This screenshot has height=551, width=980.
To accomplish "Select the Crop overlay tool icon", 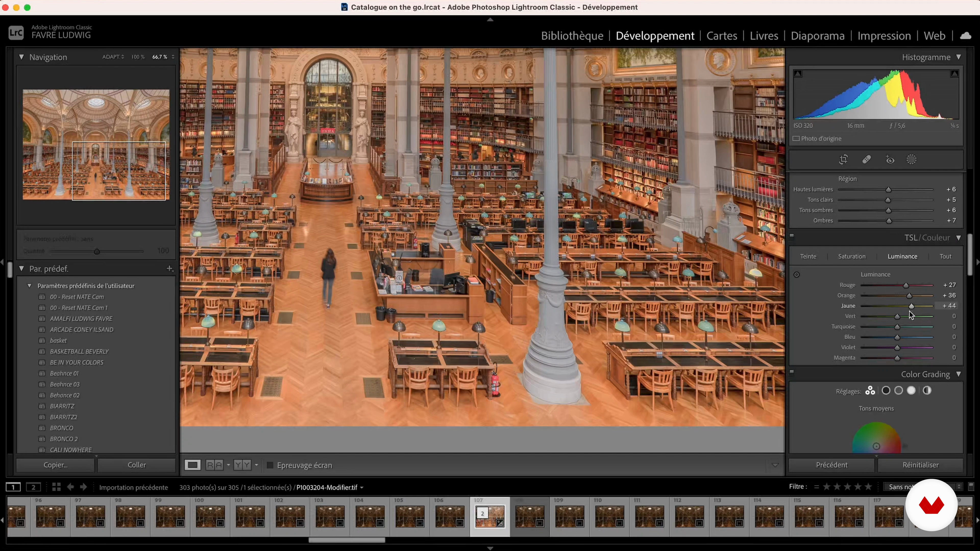I will 843,160.
